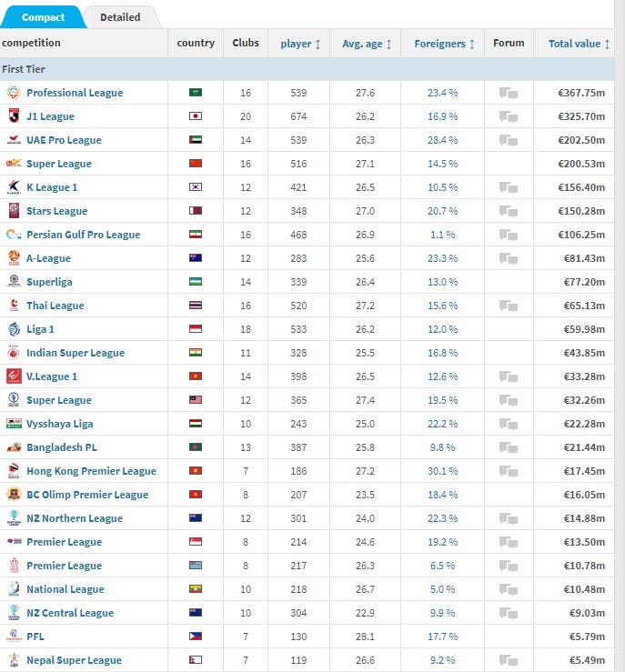
Task: Click the 23.4 % foreigners value
Action: tap(442, 93)
